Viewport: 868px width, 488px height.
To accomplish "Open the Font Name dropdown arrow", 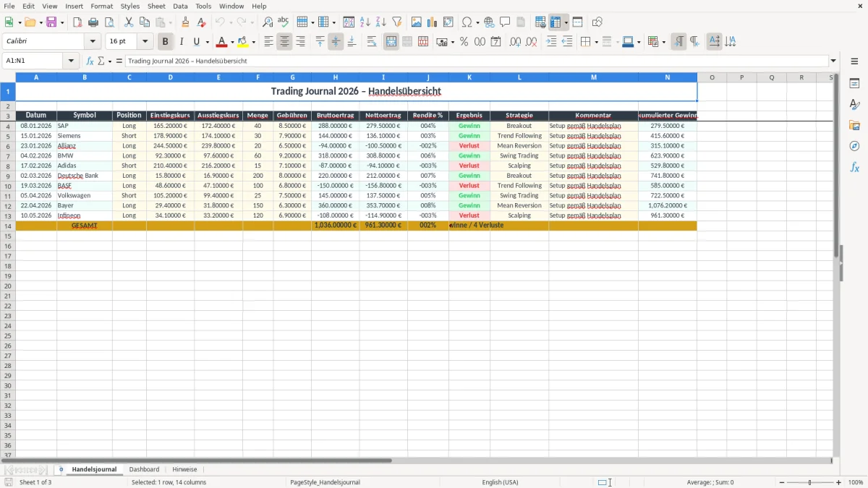I will pos(93,42).
